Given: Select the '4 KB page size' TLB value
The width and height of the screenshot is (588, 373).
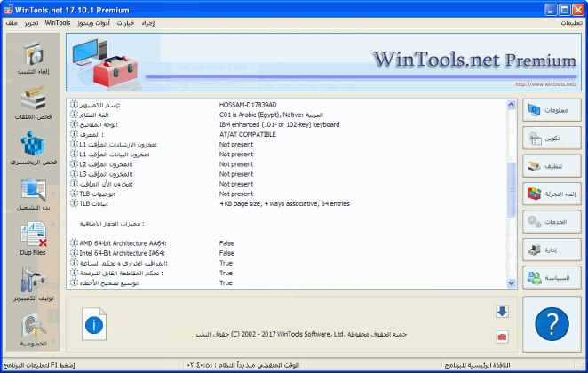Looking at the screenshot, I should [284, 203].
